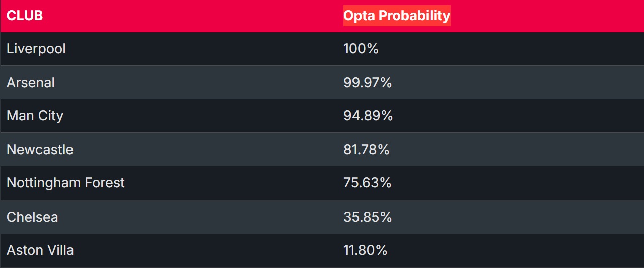644x268 pixels.
Task: Click the 100% probability value
Action: click(x=361, y=49)
